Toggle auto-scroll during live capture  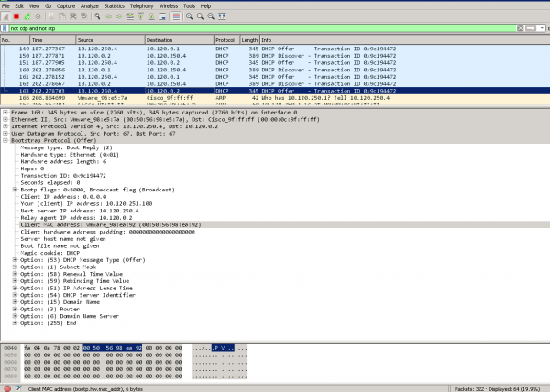(159, 16)
